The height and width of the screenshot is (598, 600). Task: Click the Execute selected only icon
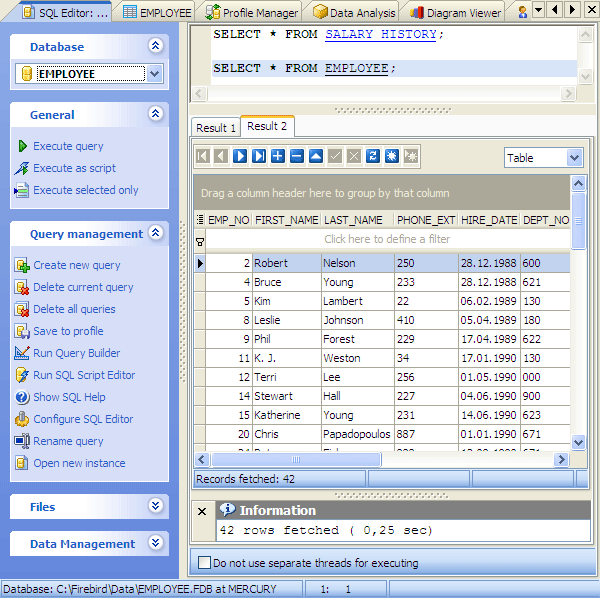point(21,190)
